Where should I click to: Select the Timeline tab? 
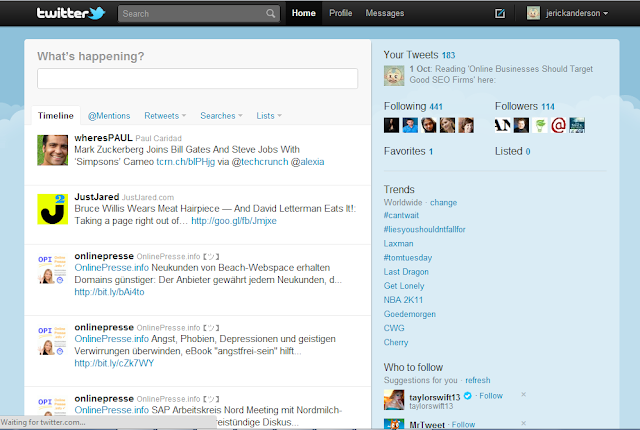pyautogui.click(x=56, y=116)
